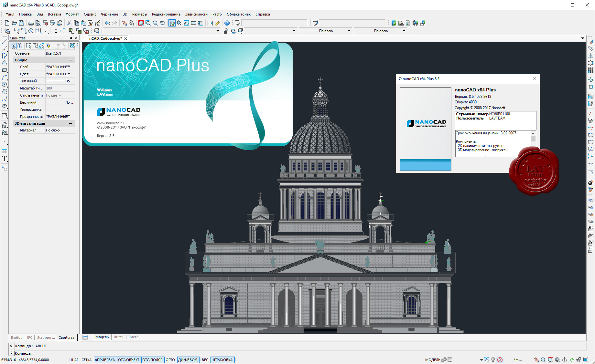Click the blue Help question mark icon
595x364 pixels.
coord(227,23)
